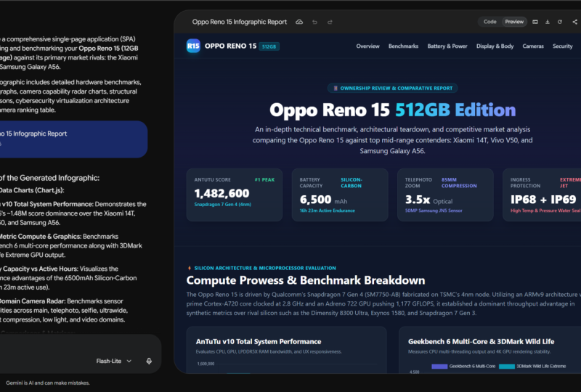Click Gemini is AI and can make mistakes notice
The image size is (581, 392).
click(48, 383)
